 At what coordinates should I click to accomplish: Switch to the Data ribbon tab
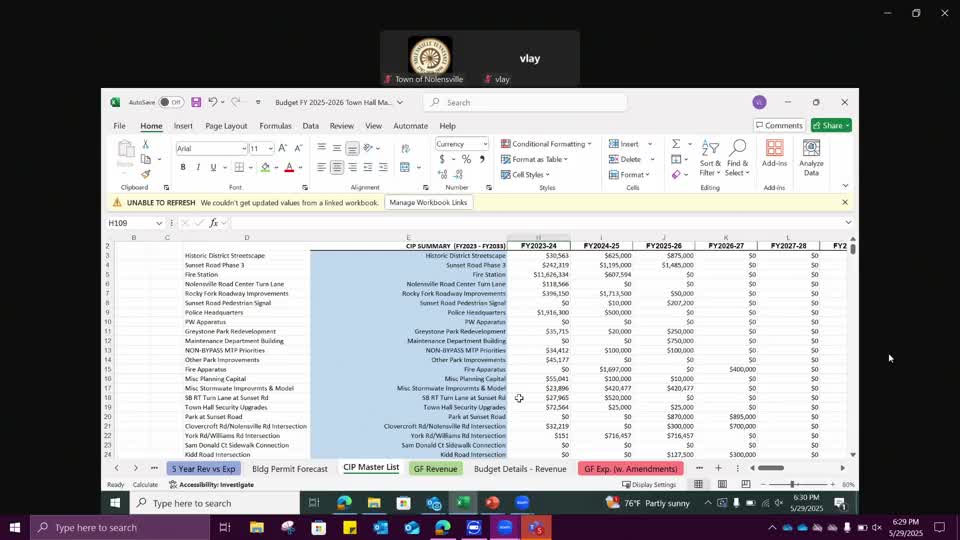pyautogui.click(x=310, y=126)
